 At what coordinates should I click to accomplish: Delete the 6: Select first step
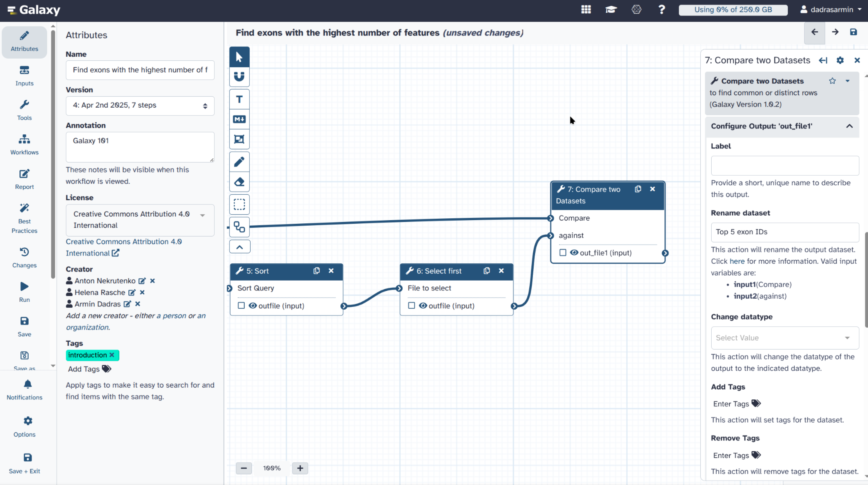[x=501, y=271]
